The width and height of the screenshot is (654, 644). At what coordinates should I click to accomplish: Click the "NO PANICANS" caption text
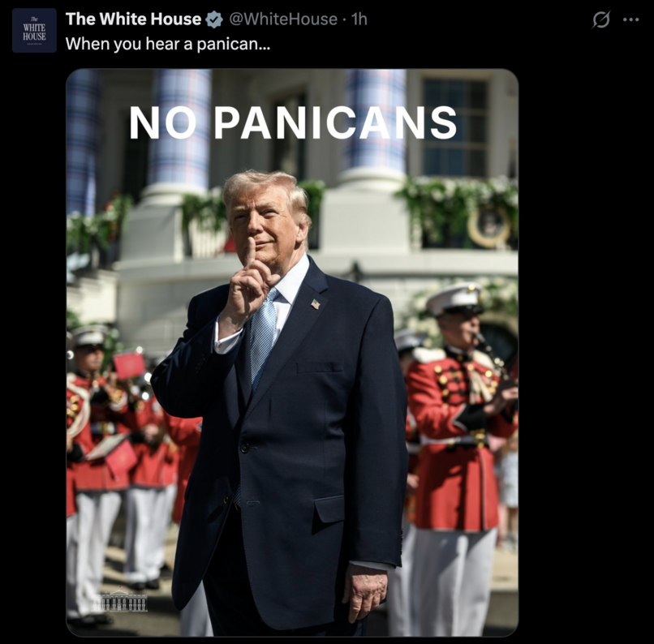293,122
